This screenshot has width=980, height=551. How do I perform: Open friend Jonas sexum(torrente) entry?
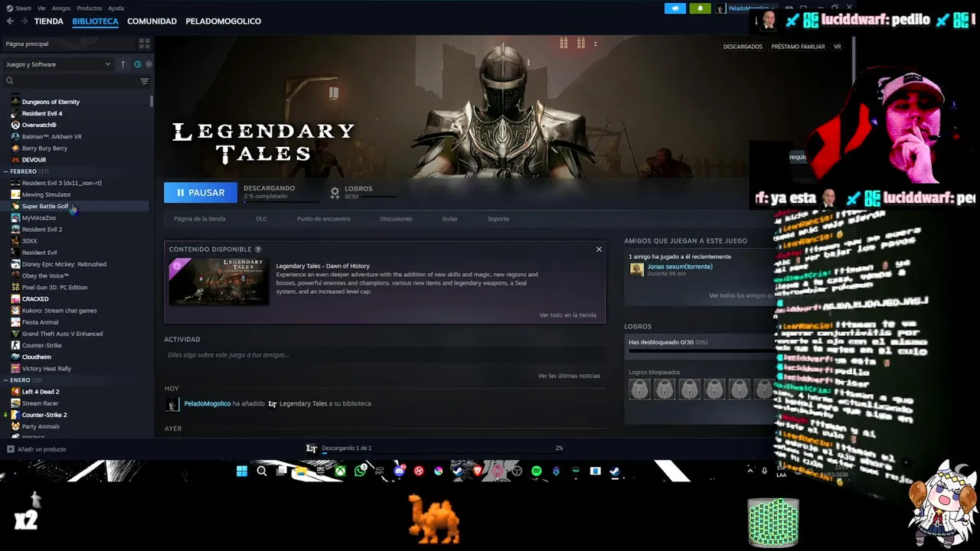[680, 267]
